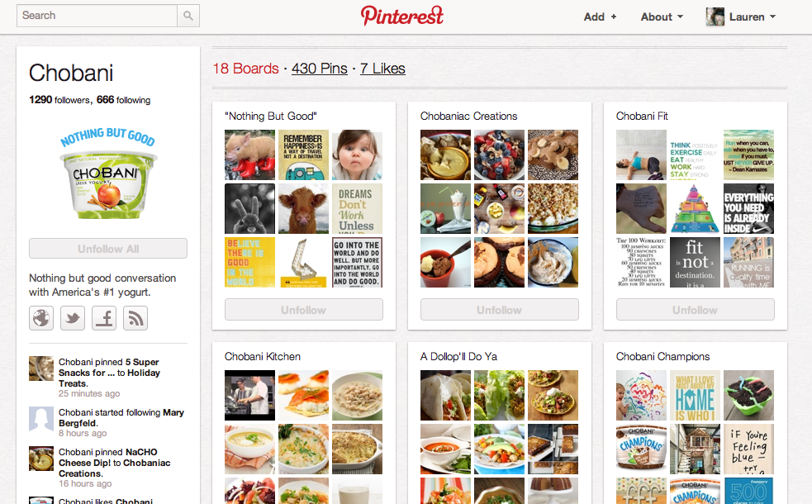
Task: Click Lauren's profile avatar in header
Action: (x=715, y=17)
